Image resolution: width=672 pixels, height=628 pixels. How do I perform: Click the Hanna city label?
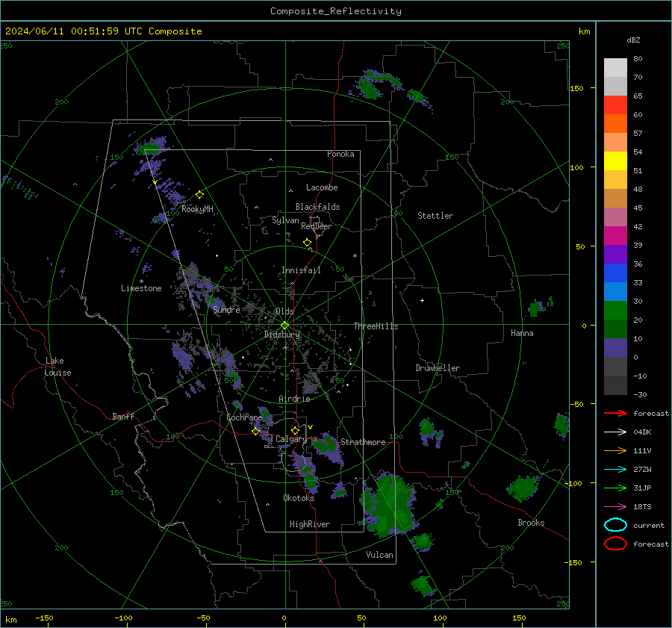tap(522, 333)
